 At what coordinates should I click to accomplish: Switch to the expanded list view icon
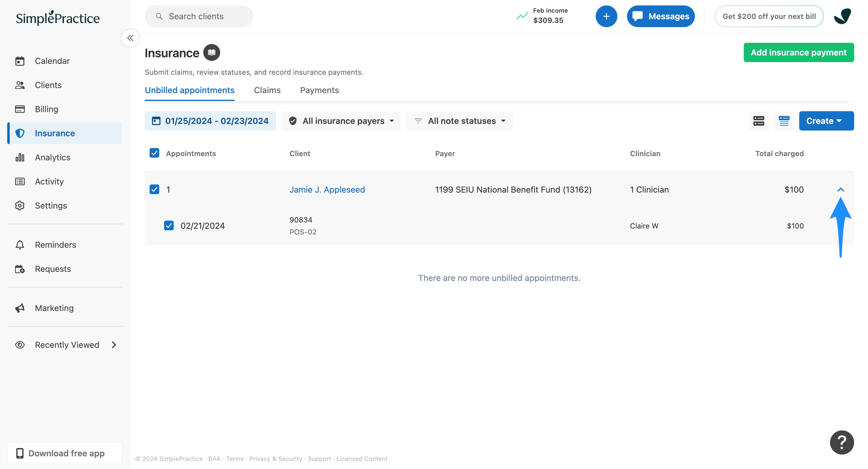pyautogui.click(x=759, y=121)
